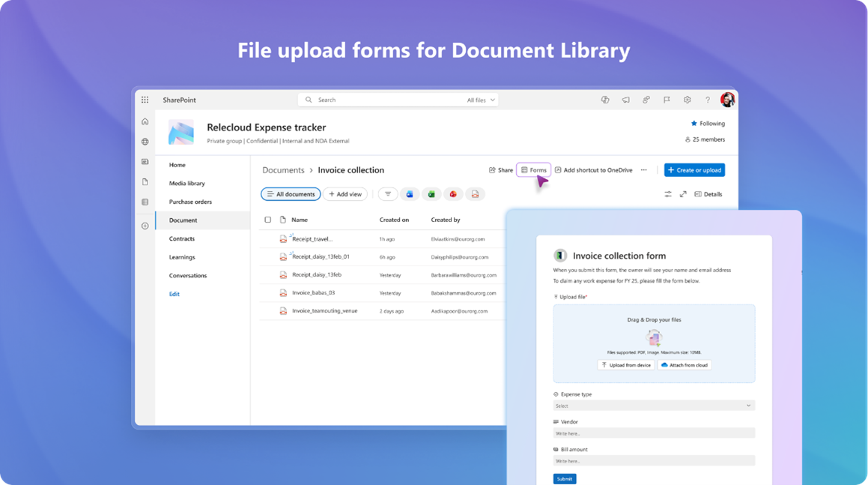Select the All documents view
This screenshot has height=485, width=868.
click(291, 194)
